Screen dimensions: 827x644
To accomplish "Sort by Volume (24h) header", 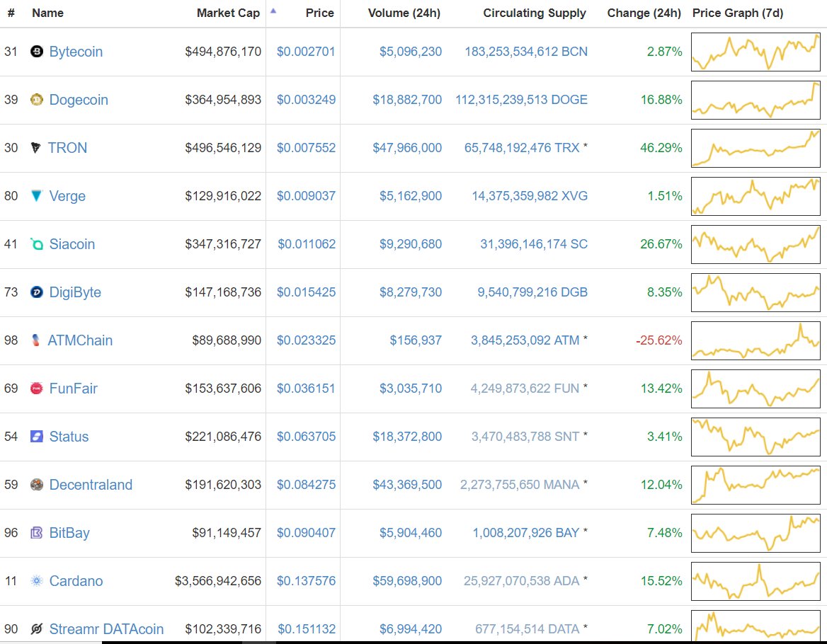I will click(x=404, y=13).
